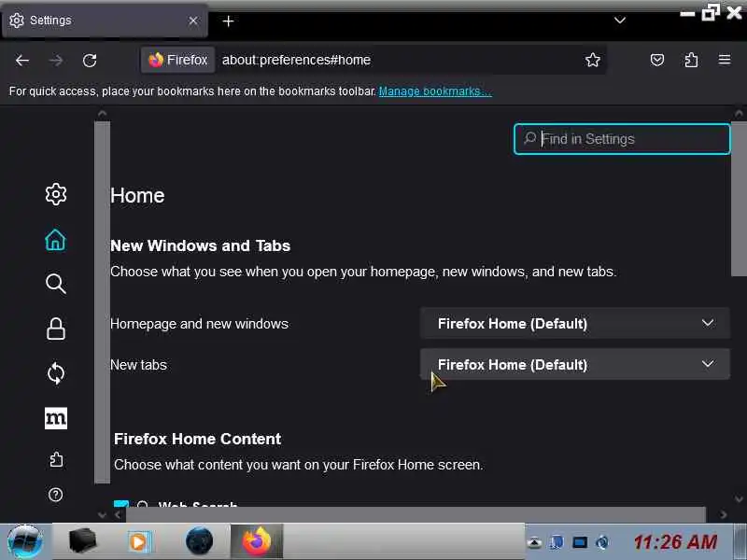Select the Home settings category icon
The height and width of the screenshot is (560, 747).
click(55, 240)
